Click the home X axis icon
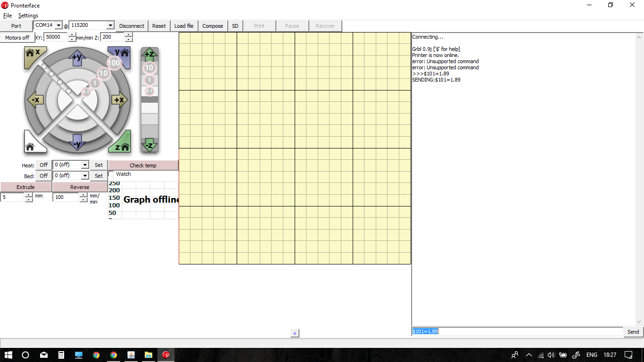 33,55
